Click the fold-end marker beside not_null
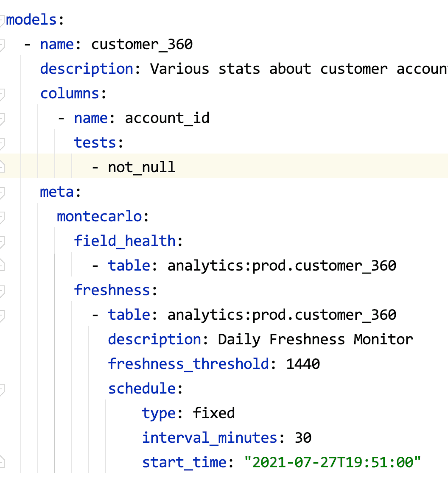This screenshot has width=448, height=486. 2,167
